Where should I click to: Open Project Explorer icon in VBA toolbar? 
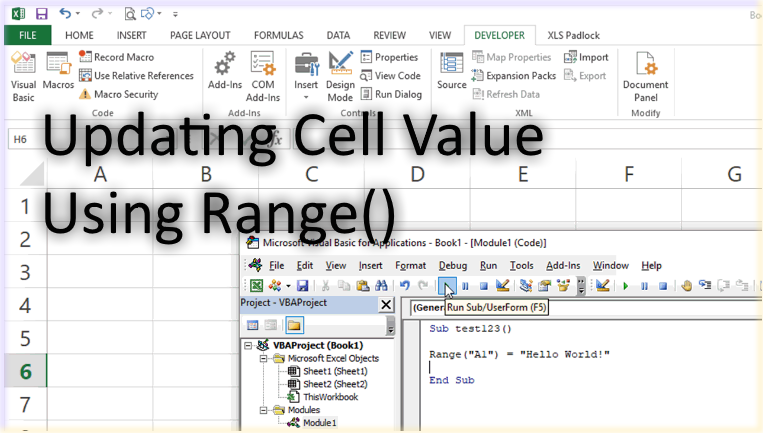(526, 286)
